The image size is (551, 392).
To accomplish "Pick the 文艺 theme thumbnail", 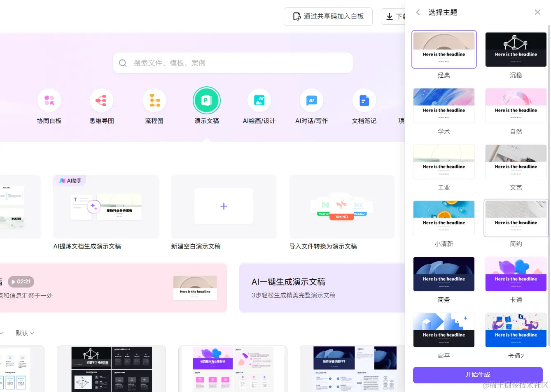I will pyautogui.click(x=516, y=162).
